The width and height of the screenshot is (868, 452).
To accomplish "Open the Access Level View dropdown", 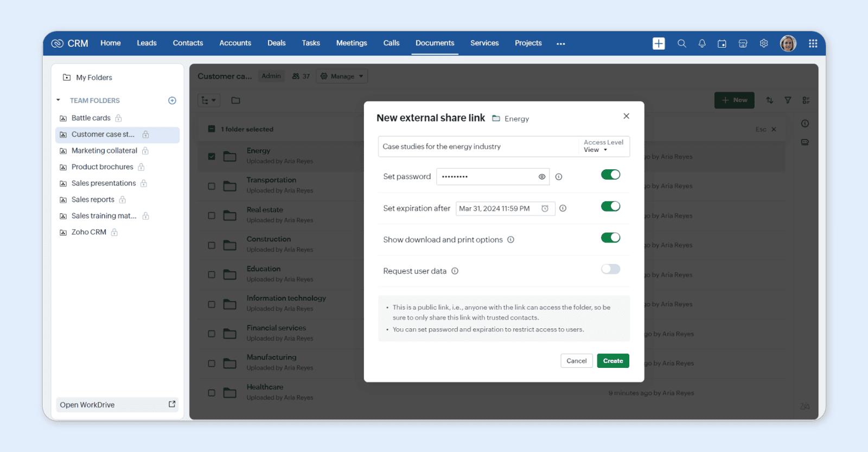I will click(x=603, y=147).
